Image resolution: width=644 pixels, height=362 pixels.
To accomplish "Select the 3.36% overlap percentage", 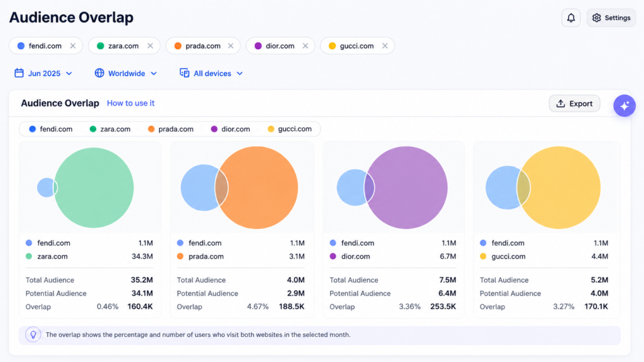I will coord(409,307).
